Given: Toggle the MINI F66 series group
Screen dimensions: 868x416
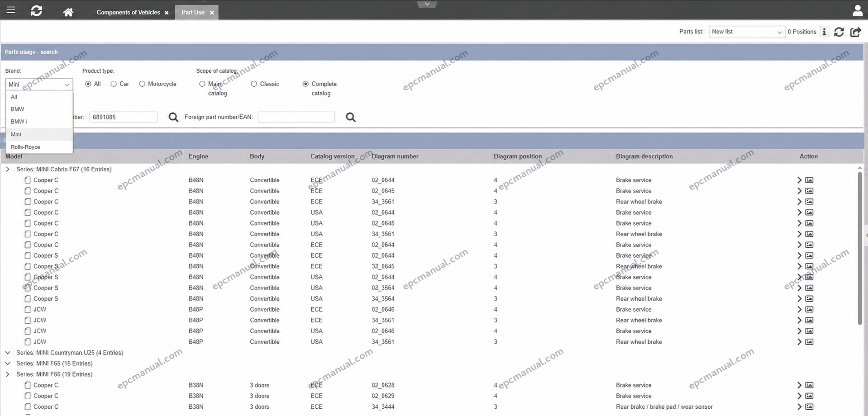Looking at the screenshot, I should coord(8,374).
